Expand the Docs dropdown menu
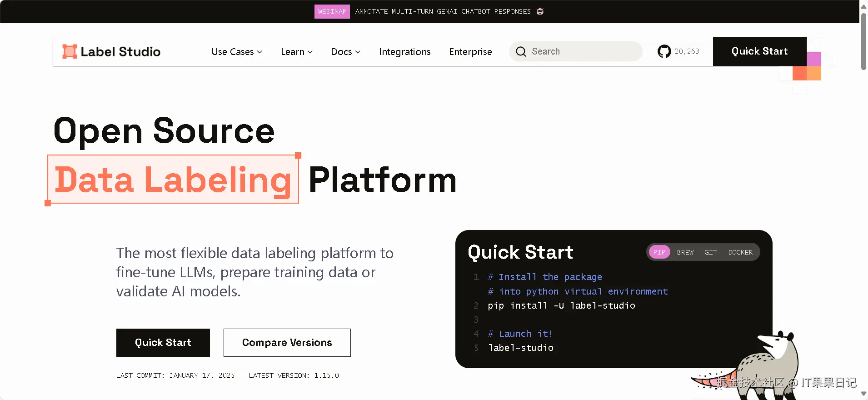 [345, 52]
